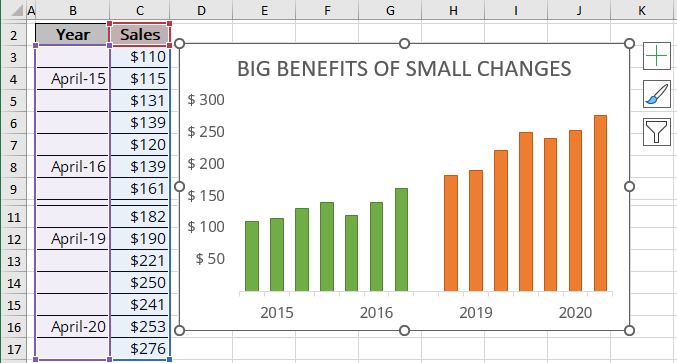The height and width of the screenshot is (363, 677).
Task: Click the chart's top-right resize handle
Action: tap(630, 44)
